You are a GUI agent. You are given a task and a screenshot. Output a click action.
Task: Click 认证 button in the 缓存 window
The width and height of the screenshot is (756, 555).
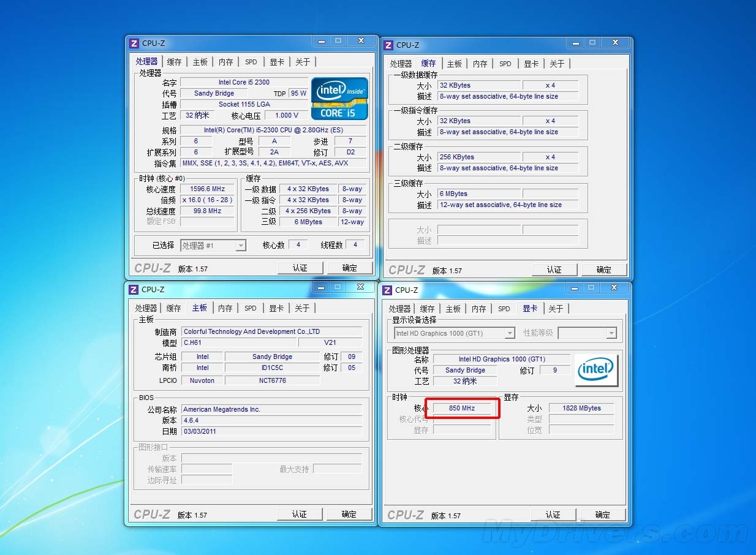click(x=554, y=270)
